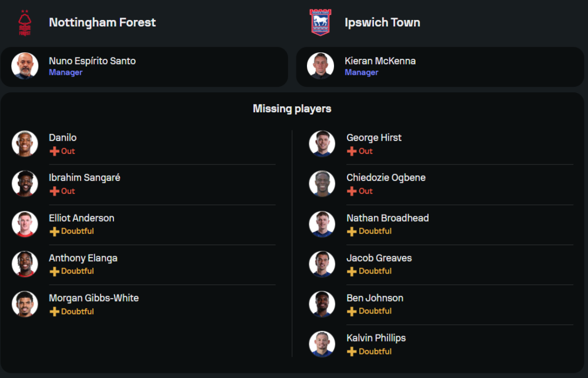Open Kieran McKenna's manager photo
Image resolution: width=588 pixels, height=378 pixels.
(320, 66)
